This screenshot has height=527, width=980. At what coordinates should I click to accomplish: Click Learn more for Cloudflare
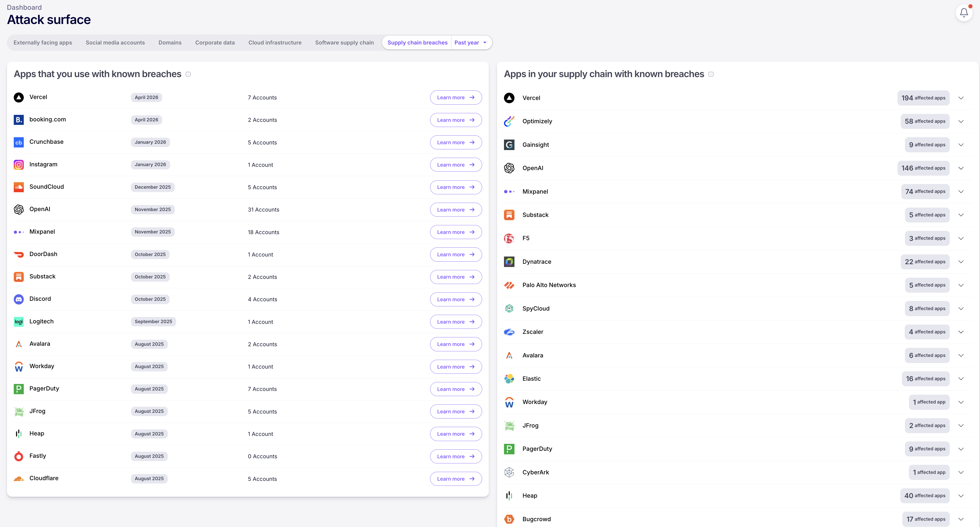point(456,479)
